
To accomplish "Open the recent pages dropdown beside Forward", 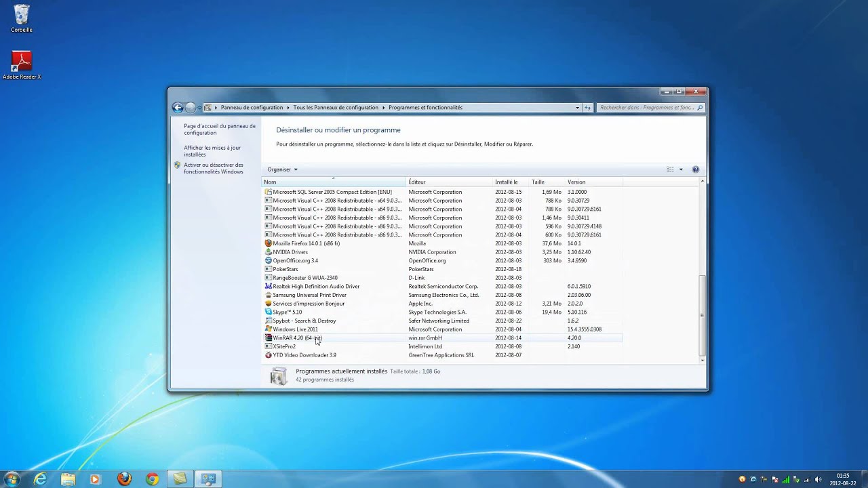I will tap(199, 108).
